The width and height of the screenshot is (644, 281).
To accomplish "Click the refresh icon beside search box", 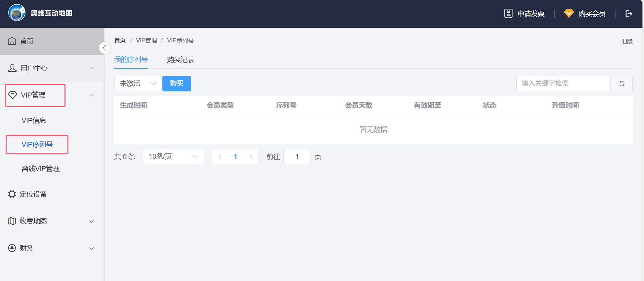I will click(x=622, y=84).
